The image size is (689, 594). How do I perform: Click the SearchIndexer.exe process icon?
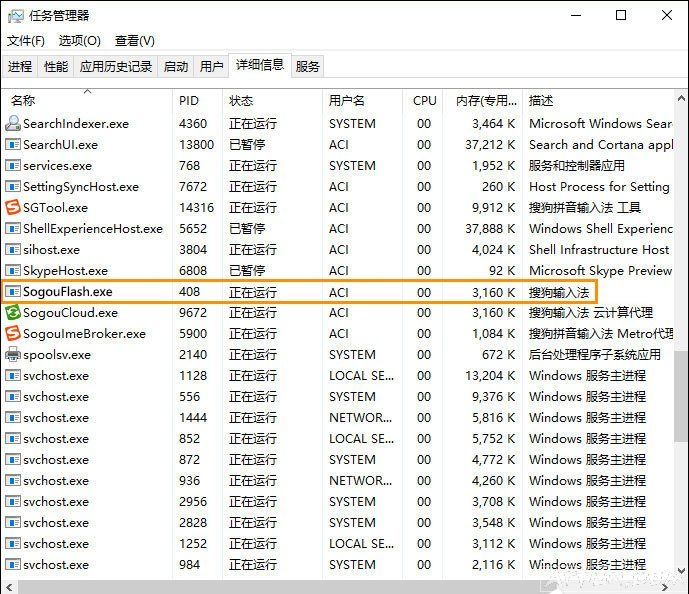13,124
